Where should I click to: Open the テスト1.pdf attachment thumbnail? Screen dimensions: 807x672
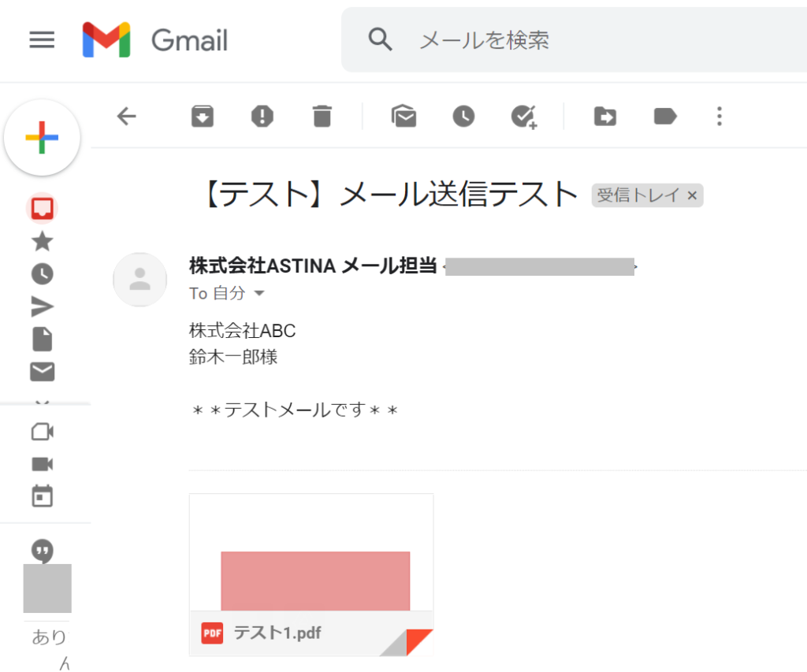(x=311, y=575)
